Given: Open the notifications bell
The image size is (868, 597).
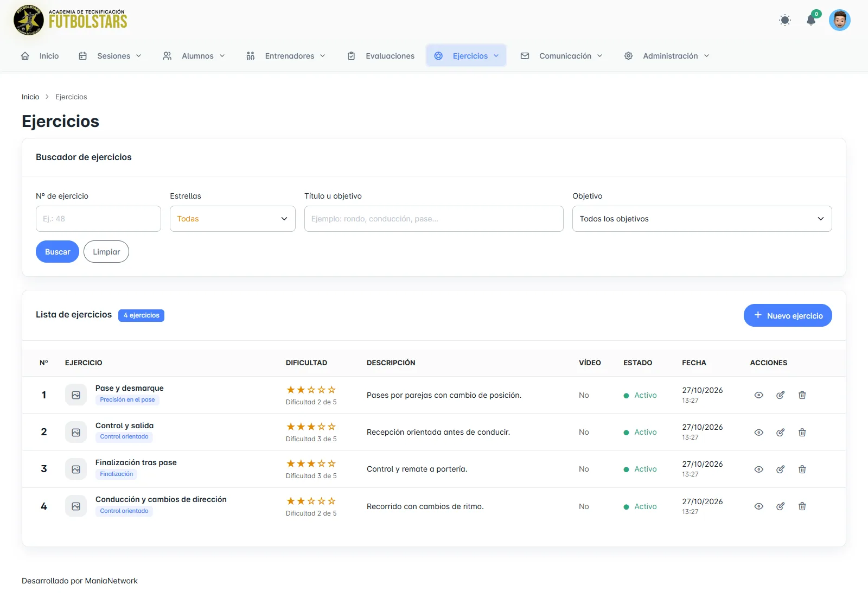Looking at the screenshot, I should pos(811,21).
